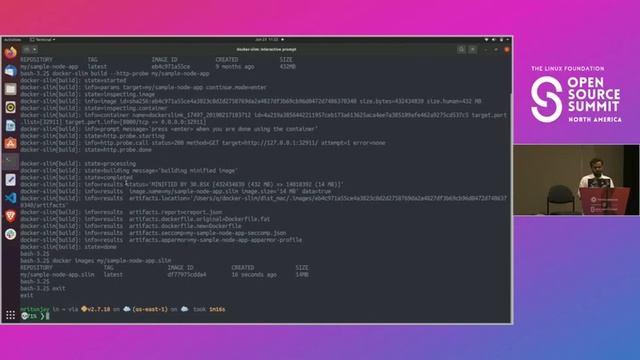
Task: Open Rhythmbox music player in the dock
Action: click(11, 107)
